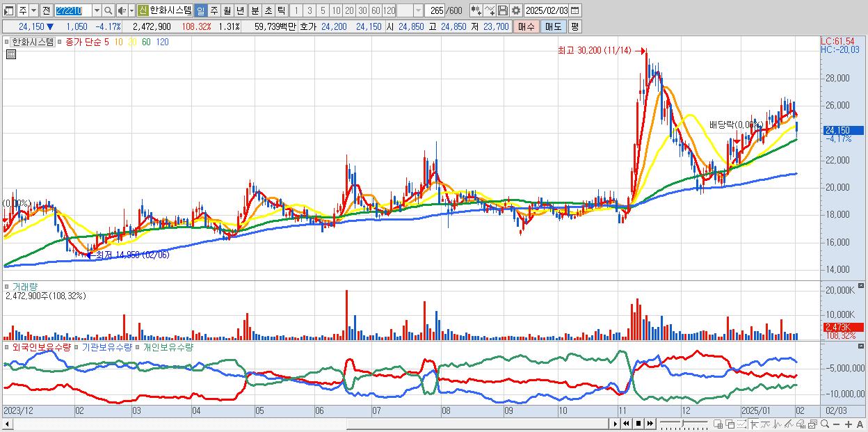This screenshot has width=868, height=432.
Task: Click the dashed chart range icon
Action: pos(741,424)
